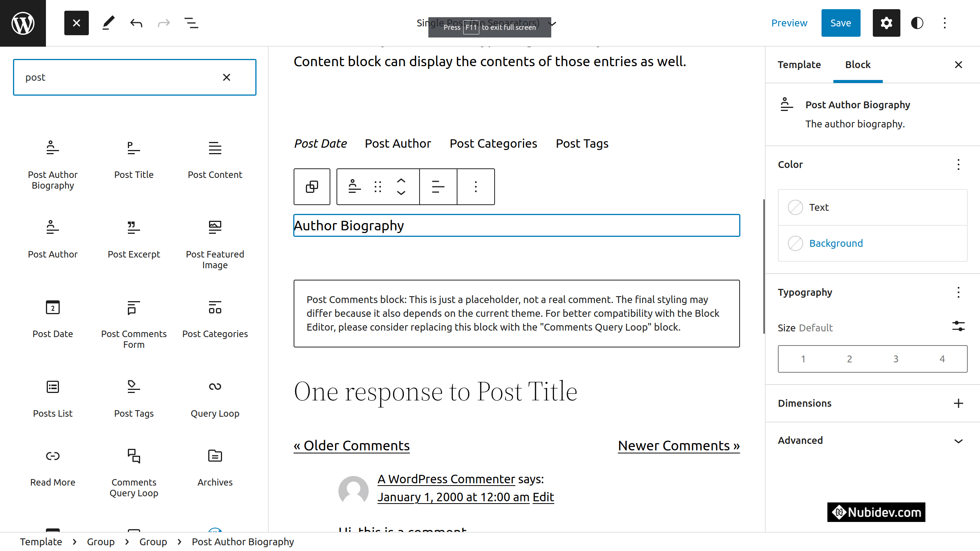
Task: Toggle the Settings gear sidebar
Action: 886,23
